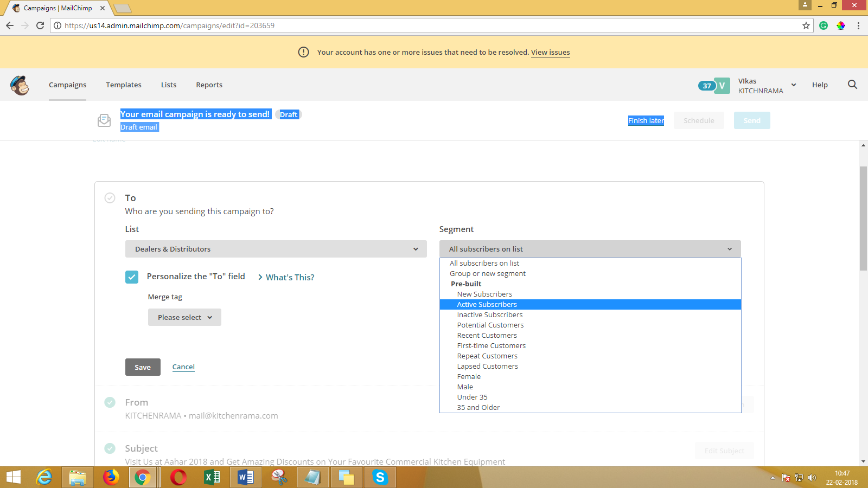Click the Grammarly extension icon
This screenshot has width=868, height=488.
[x=824, y=25]
